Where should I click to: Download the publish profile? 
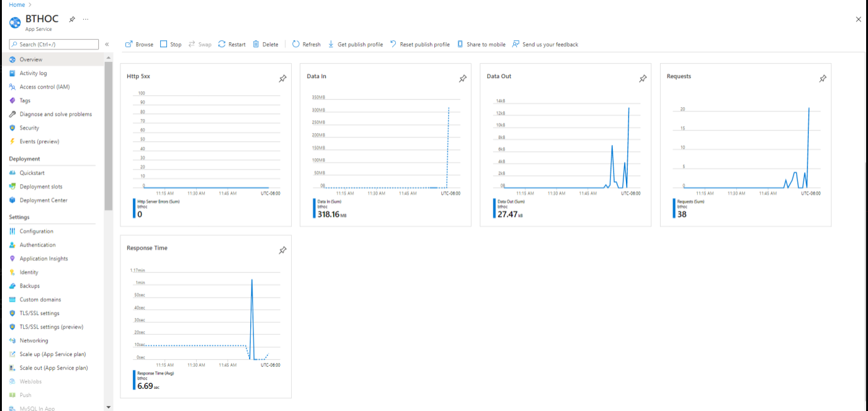356,44
